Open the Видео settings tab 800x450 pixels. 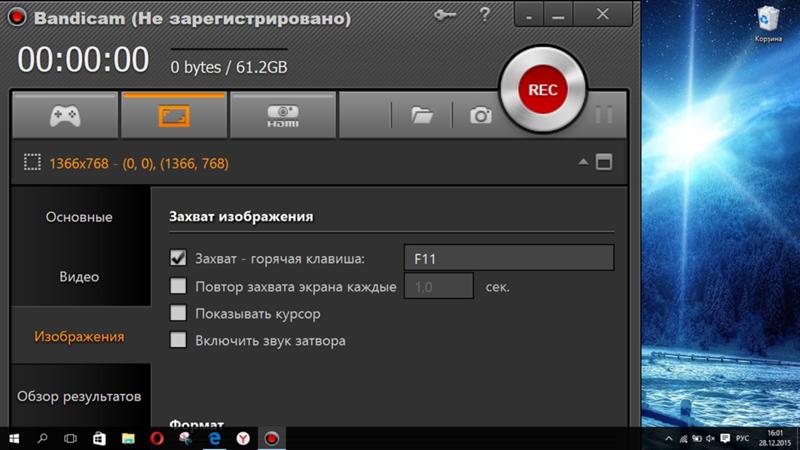79,277
